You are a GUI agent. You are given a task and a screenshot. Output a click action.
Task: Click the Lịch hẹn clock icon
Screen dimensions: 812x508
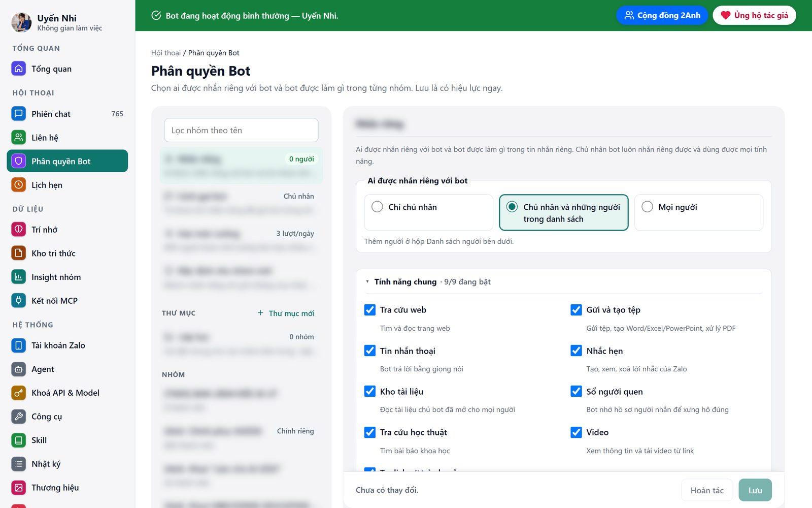[19, 185]
